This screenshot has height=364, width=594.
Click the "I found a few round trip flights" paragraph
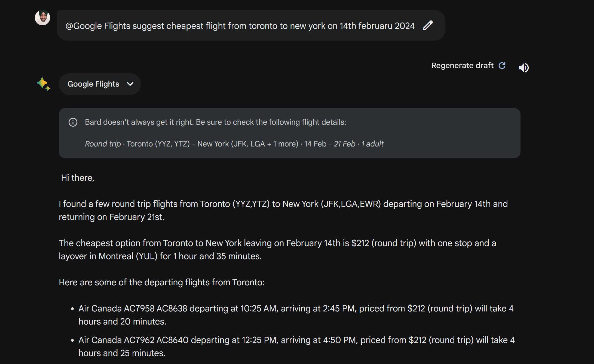point(283,210)
